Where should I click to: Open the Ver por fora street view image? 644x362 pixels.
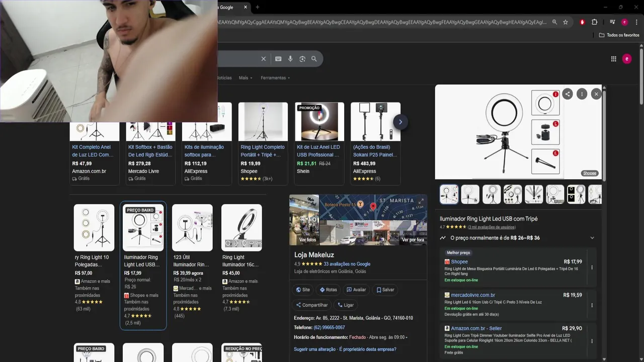[x=373, y=232]
